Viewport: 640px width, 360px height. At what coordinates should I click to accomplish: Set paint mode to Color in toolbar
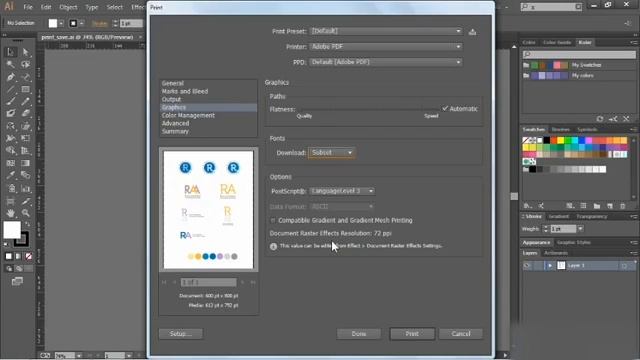click(x=9, y=256)
